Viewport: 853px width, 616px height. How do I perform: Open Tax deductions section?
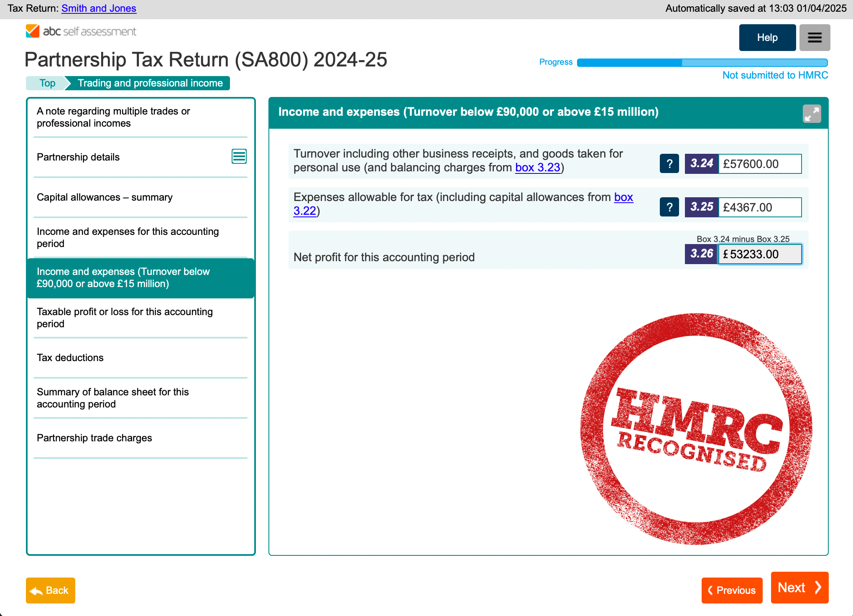140,358
